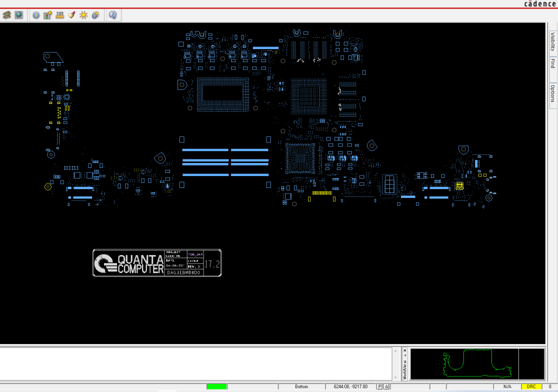This screenshot has height=392, width=558.
Task: Click the green status indicator bar
Action: (x=216, y=386)
